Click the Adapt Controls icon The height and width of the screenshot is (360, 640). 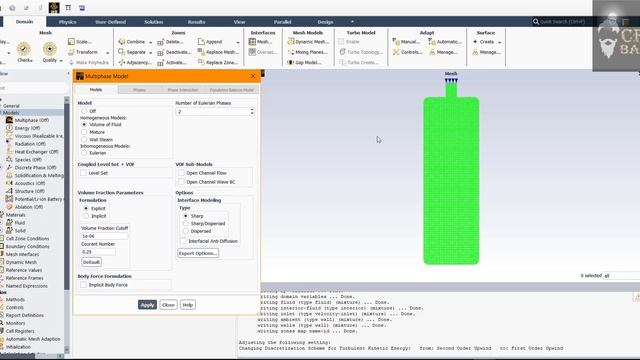point(396,52)
